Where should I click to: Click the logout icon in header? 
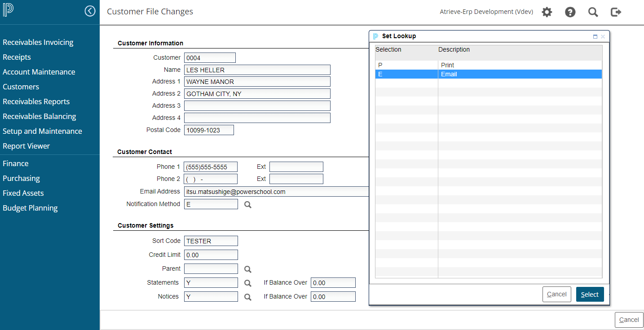[x=616, y=12]
